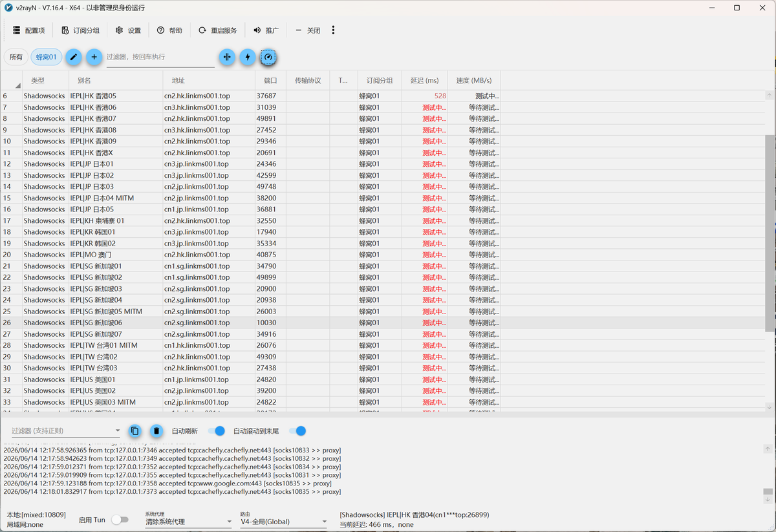Image resolution: width=776 pixels, height=532 pixels.
Task: Click port cell 10030
Action: click(270, 323)
